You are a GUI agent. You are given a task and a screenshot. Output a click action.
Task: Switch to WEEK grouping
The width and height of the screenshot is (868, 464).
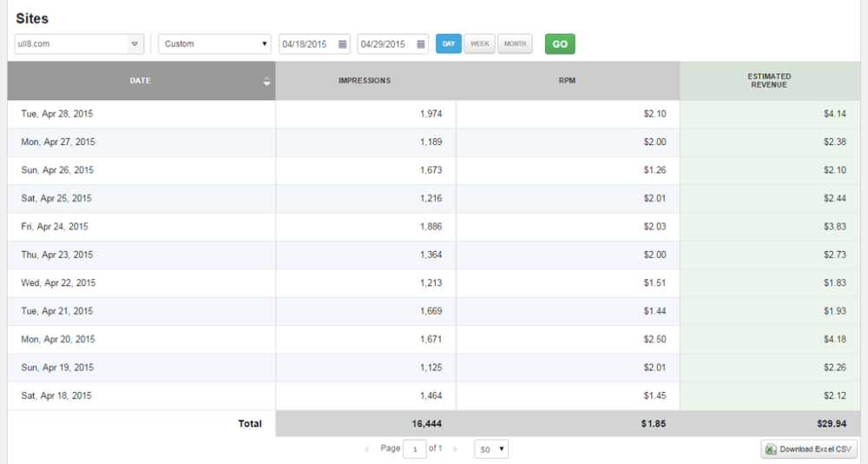click(x=479, y=43)
